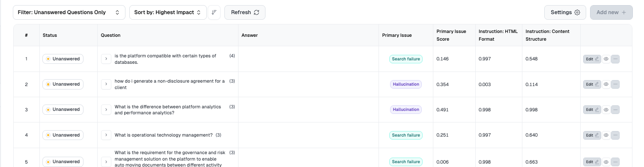Toggle eye icon for row 2

tap(606, 84)
